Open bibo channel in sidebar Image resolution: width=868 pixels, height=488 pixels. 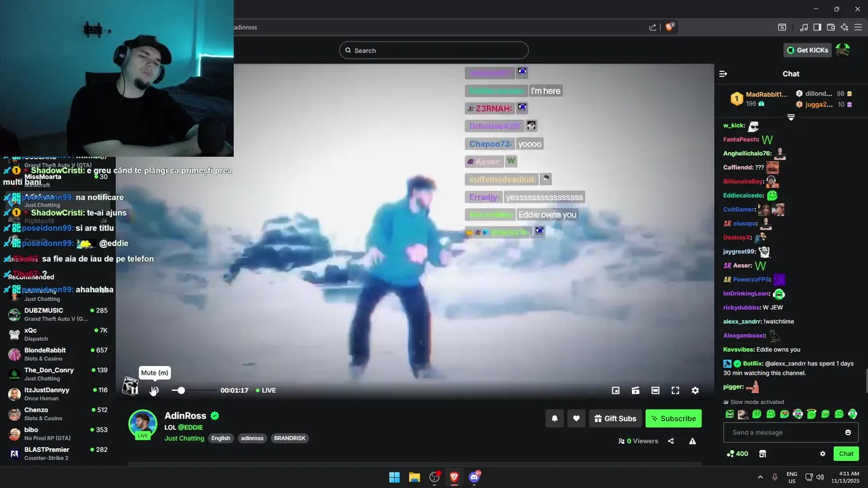58,434
